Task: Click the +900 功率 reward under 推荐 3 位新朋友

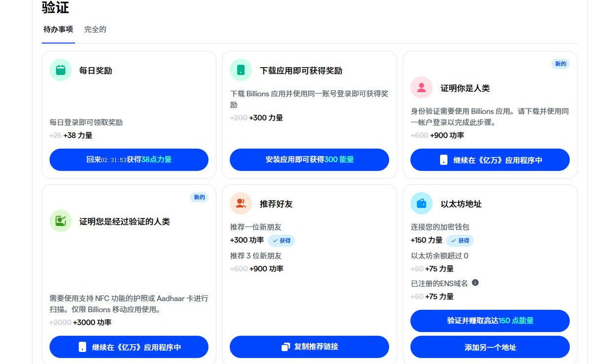Action: point(266,268)
